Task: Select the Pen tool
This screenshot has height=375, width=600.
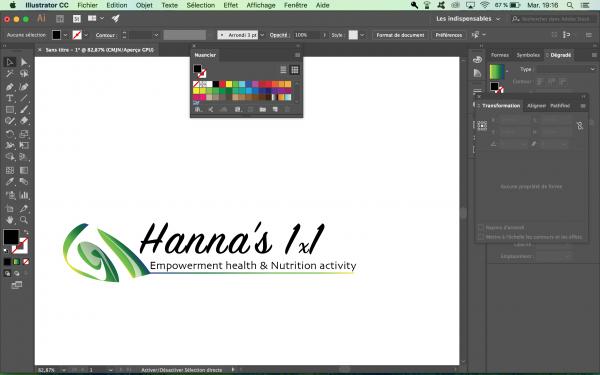Action: [10, 87]
